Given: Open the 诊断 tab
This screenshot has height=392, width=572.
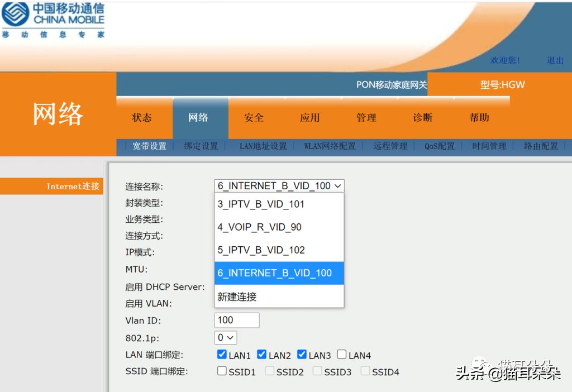Looking at the screenshot, I should click(x=423, y=118).
